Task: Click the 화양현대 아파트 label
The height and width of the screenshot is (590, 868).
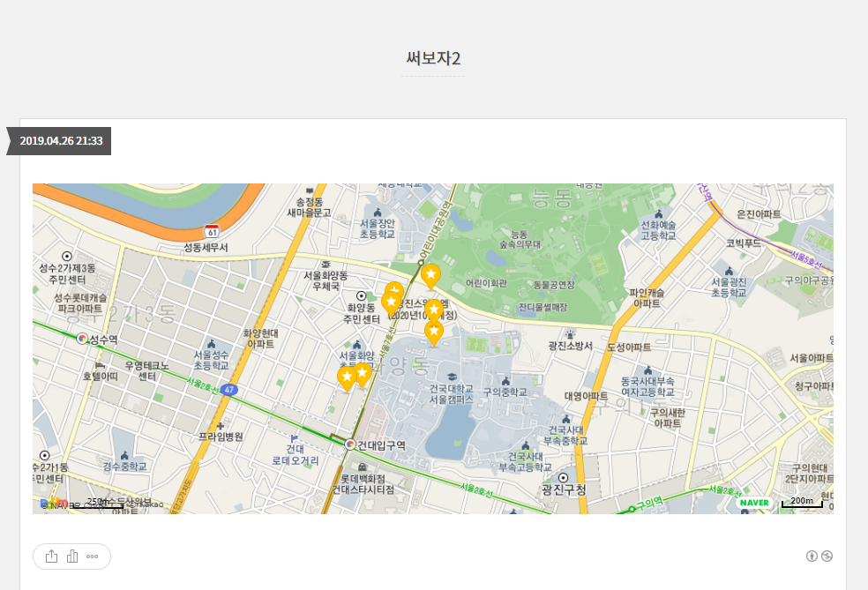Action: coord(261,338)
